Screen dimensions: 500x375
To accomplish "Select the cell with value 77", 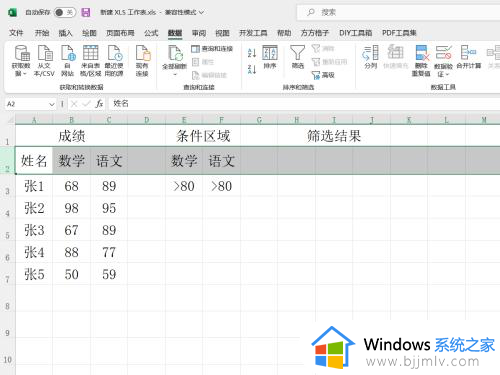I will [109, 252].
